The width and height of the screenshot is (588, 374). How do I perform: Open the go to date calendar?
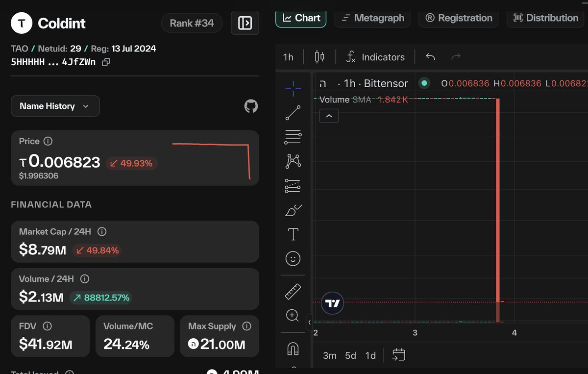click(399, 355)
